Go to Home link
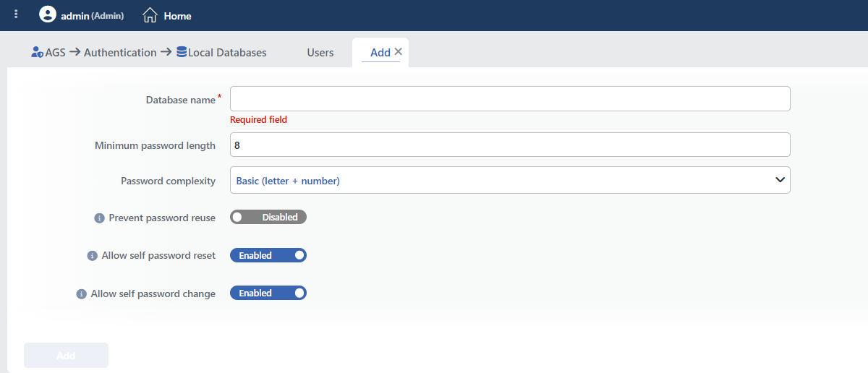Image resolution: width=868 pixels, height=373 pixels. (178, 16)
